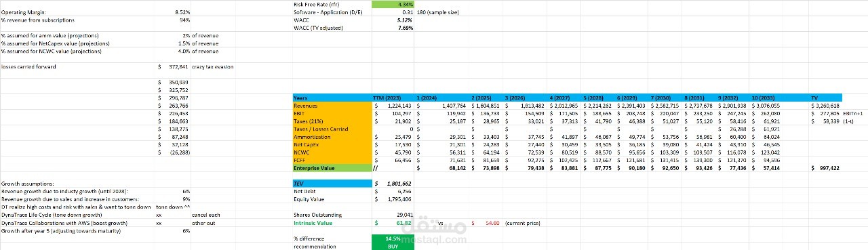The height and width of the screenshot is (250, 868).
Task: Click the green 14.5% difference cell
Action: pyautogui.click(x=393, y=238)
